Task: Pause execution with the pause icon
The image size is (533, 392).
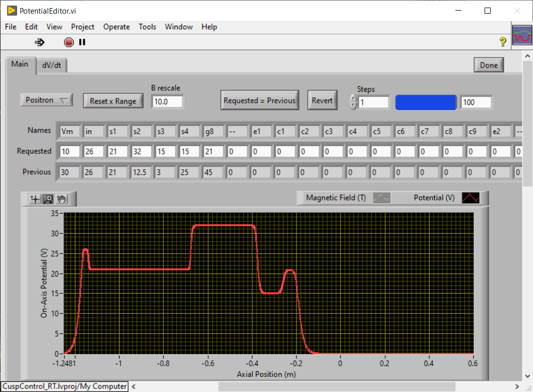Action: [82, 42]
